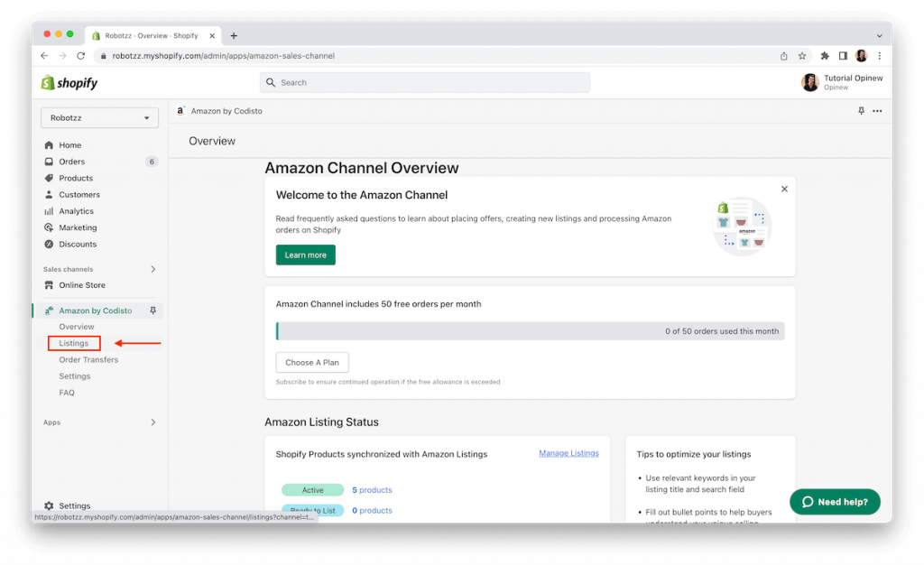924x565 pixels.
Task: Close the Robotzz Overview tab
Action: pos(212,36)
